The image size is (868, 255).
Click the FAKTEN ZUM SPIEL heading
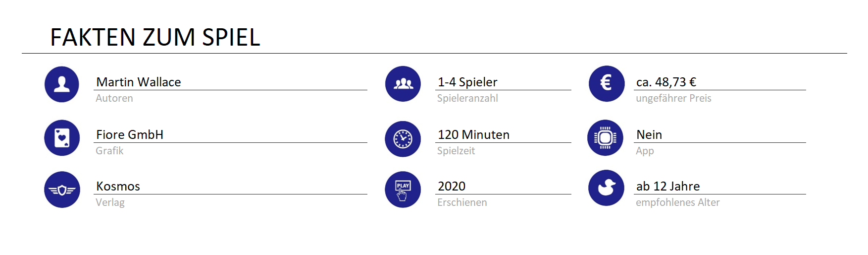pyautogui.click(x=155, y=37)
